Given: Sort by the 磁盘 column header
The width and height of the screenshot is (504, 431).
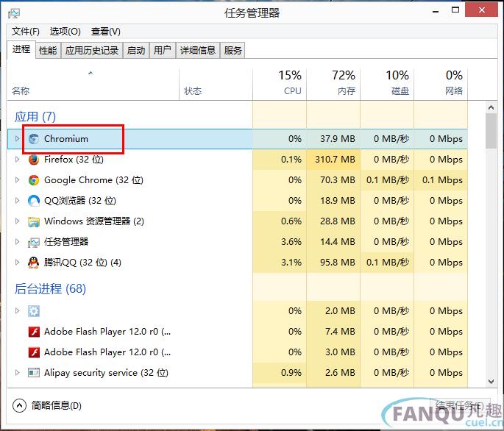Looking at the screenshot, I should pyautogui.click(x=387, y=84).
